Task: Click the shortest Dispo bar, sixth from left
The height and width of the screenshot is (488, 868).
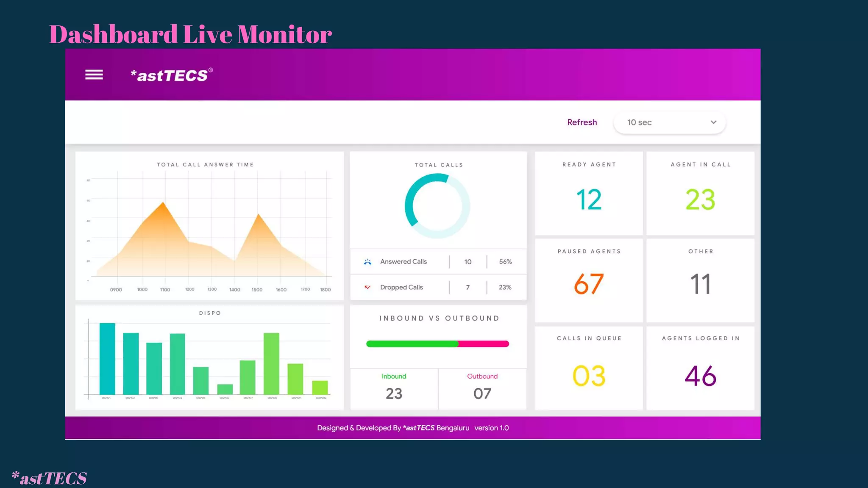Action: point(225,389)
